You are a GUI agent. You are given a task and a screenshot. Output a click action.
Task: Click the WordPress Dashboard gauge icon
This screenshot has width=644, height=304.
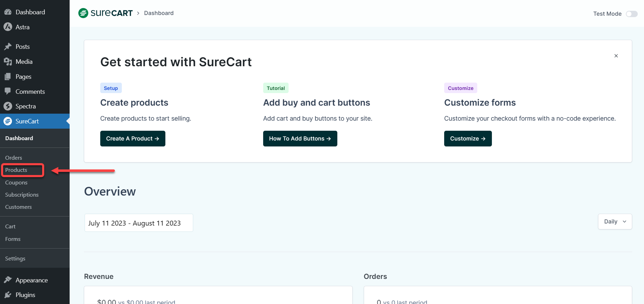coord(8,12)
